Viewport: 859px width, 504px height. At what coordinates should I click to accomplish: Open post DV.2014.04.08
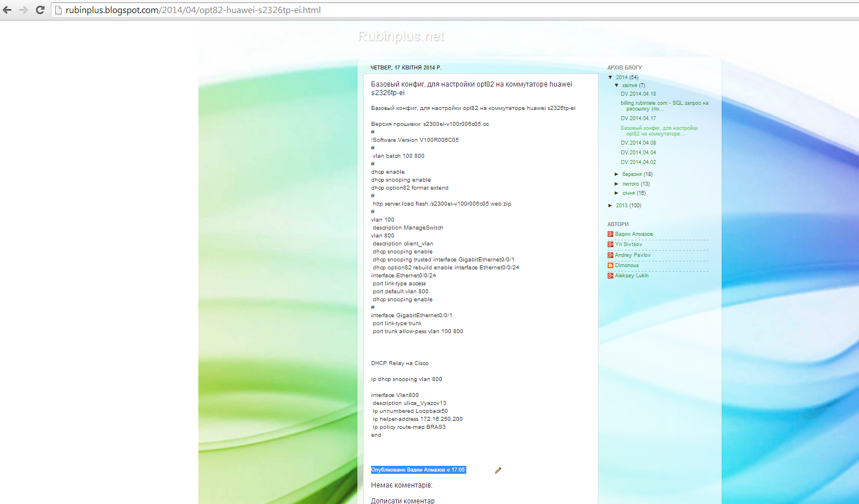tap(638, 143)
